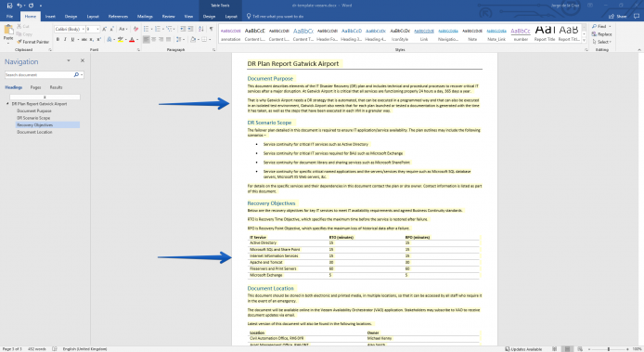Viewport: 644px width, 352px height.
Task: Save the document from Quick Access toolbar
Action: [9, 6]
